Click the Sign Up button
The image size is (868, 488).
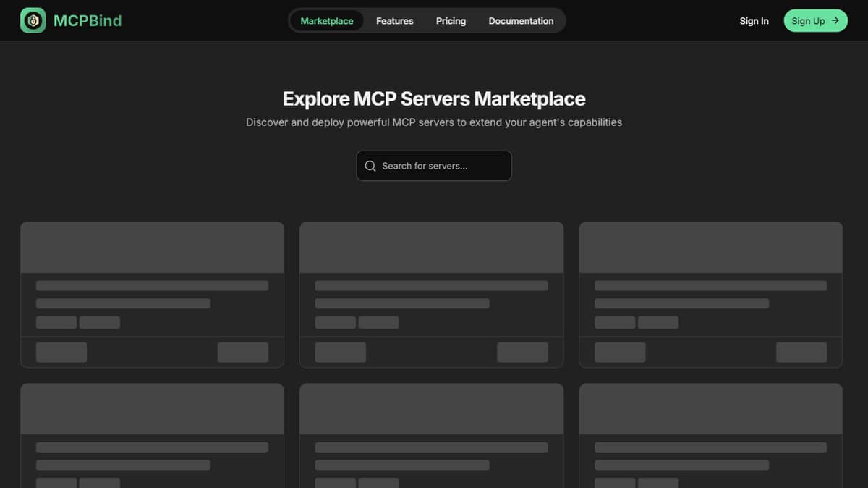(815, 21)
